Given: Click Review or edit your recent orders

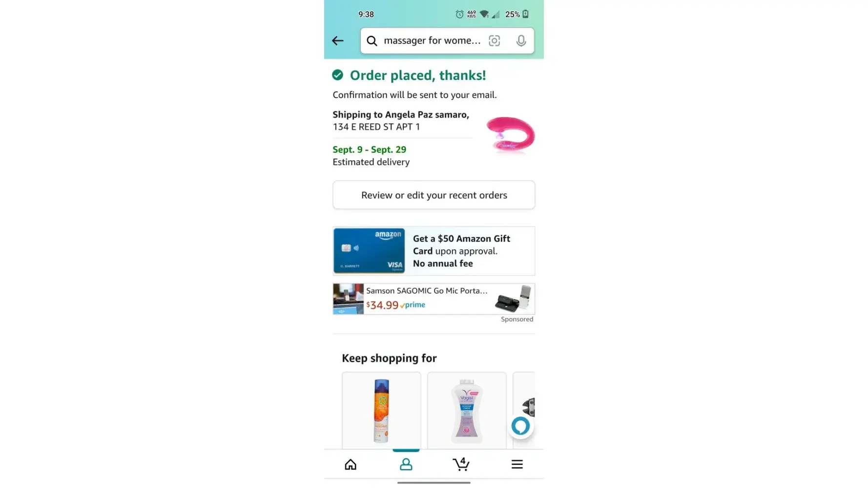Looking at the screenshot, I should pyautogui.click(x=434, y=195).
